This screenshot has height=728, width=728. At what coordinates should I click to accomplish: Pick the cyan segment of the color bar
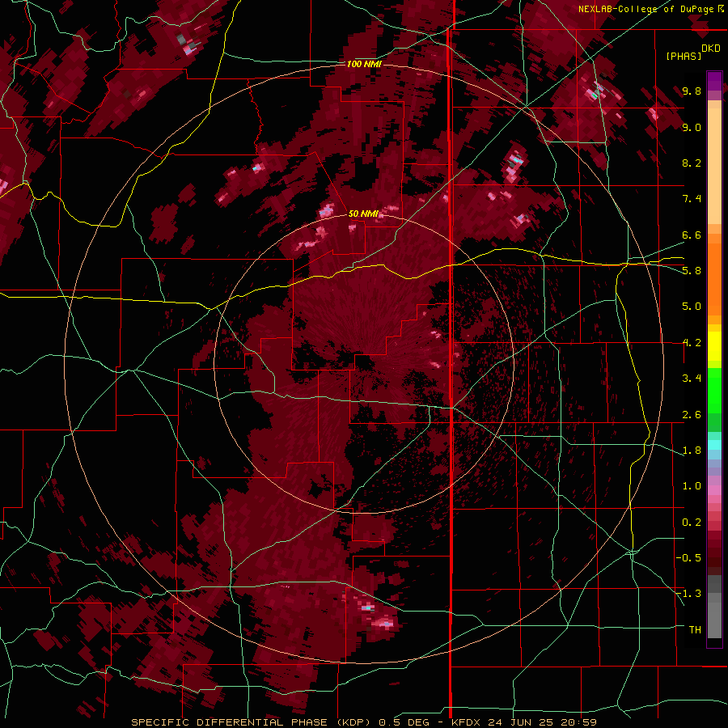click(x=714, y=444)
